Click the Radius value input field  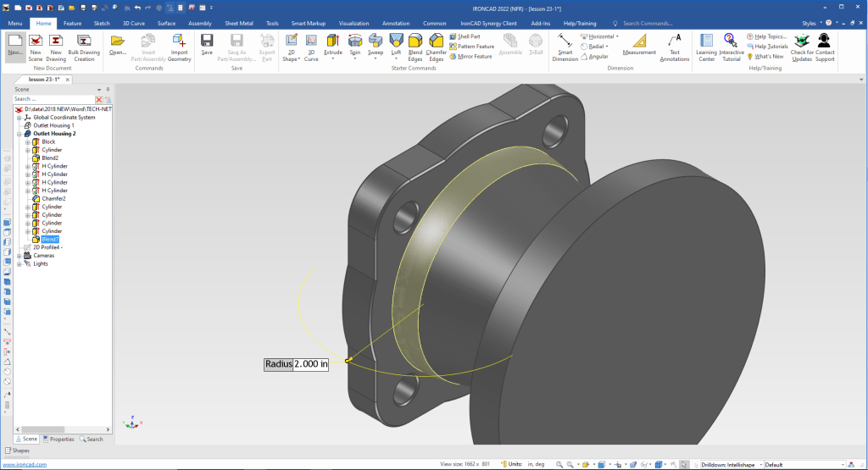(310, 364)
